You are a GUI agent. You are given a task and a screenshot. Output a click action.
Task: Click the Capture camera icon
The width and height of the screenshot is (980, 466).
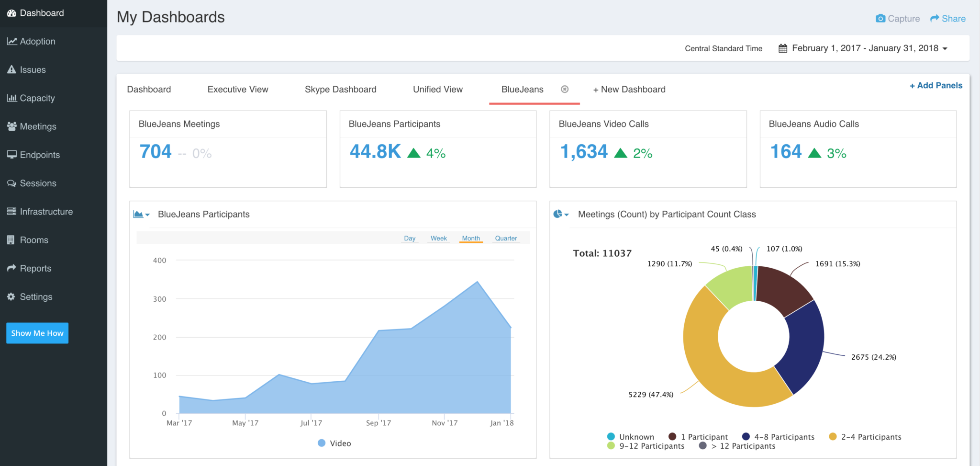pos(880,19)
